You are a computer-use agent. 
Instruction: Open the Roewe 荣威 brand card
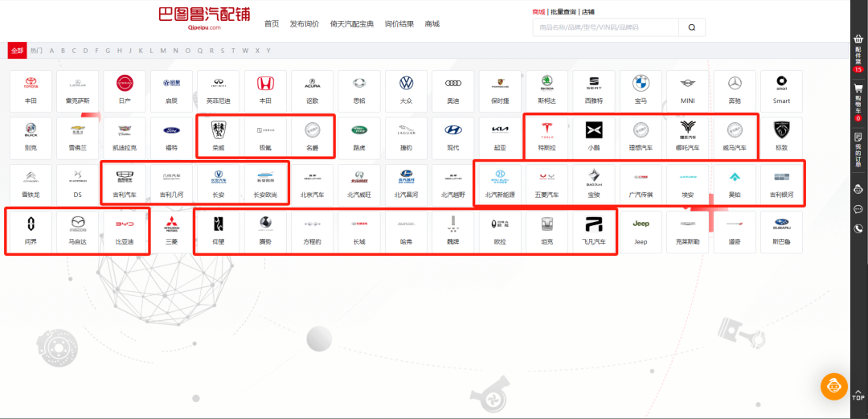point(219,138)
